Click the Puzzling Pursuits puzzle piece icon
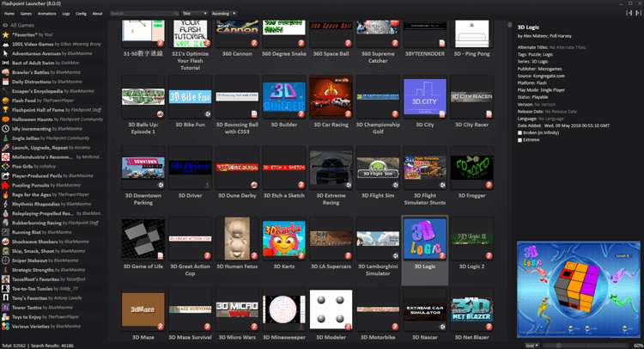644x349 pixels. (x=5, y=185)
